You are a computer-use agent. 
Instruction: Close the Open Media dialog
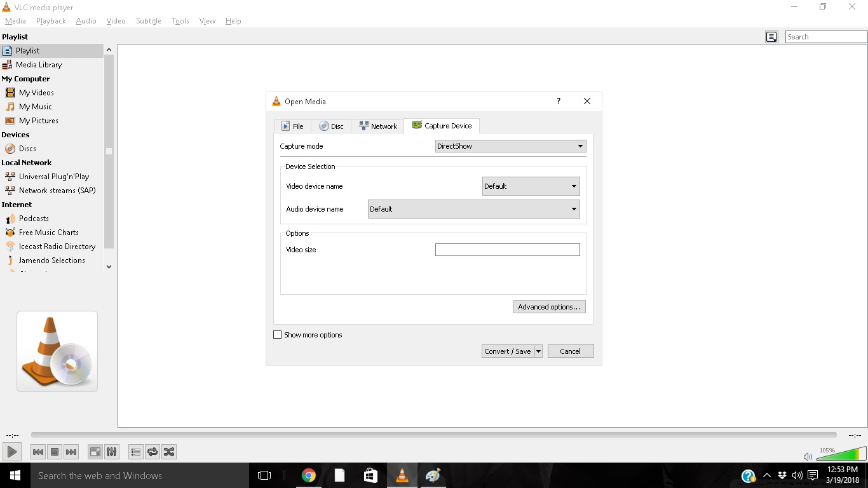click(x=587, y=101)
